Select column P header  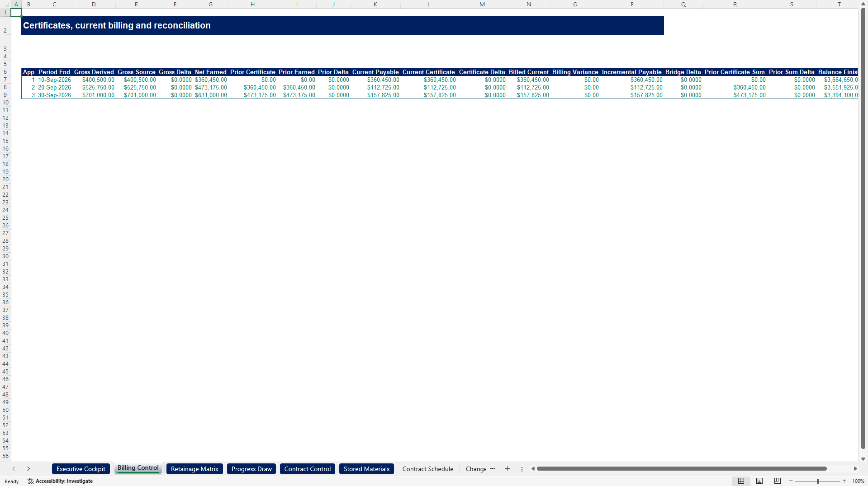pyautogui.click(x=632, y=4)
